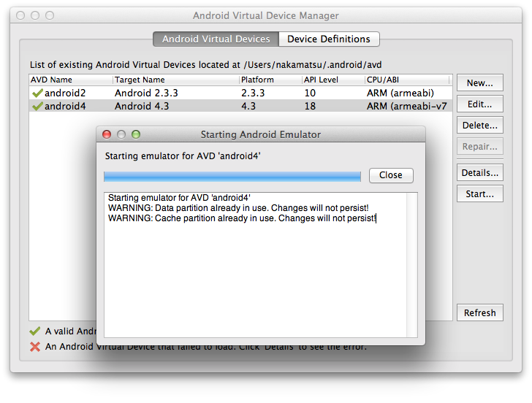This screenshot has height=403, width=532.
Task: Click the New... button
Action: [479, 82]
